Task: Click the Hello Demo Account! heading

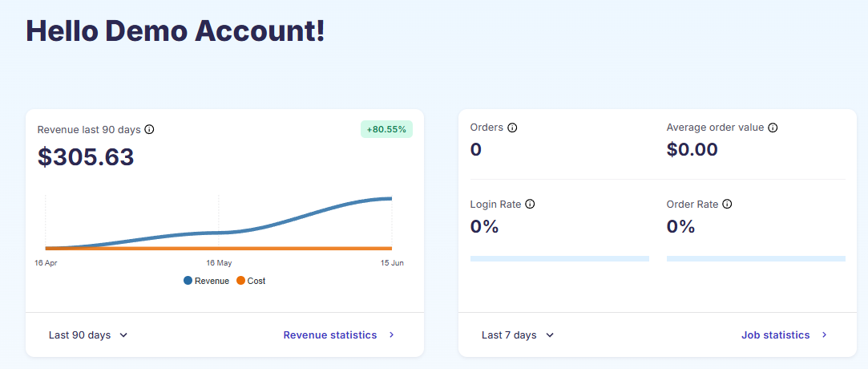Action: (x=176, y=30)
